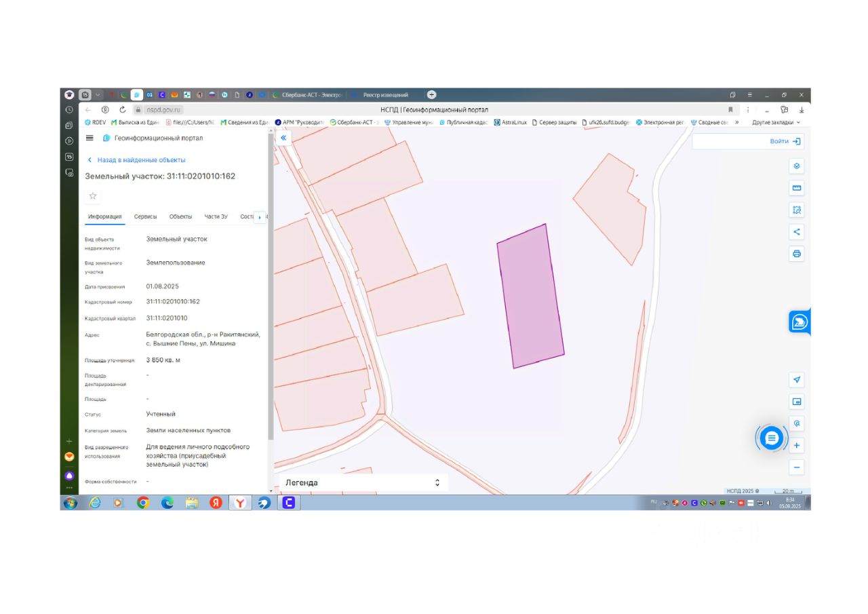868x614 pixels.
Task: Click the Войти login button
Action: click(x=785, y=141)
